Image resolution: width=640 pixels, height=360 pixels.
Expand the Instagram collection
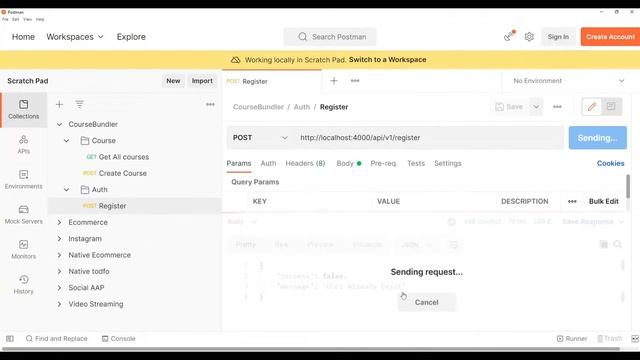[x=60, y=238]
